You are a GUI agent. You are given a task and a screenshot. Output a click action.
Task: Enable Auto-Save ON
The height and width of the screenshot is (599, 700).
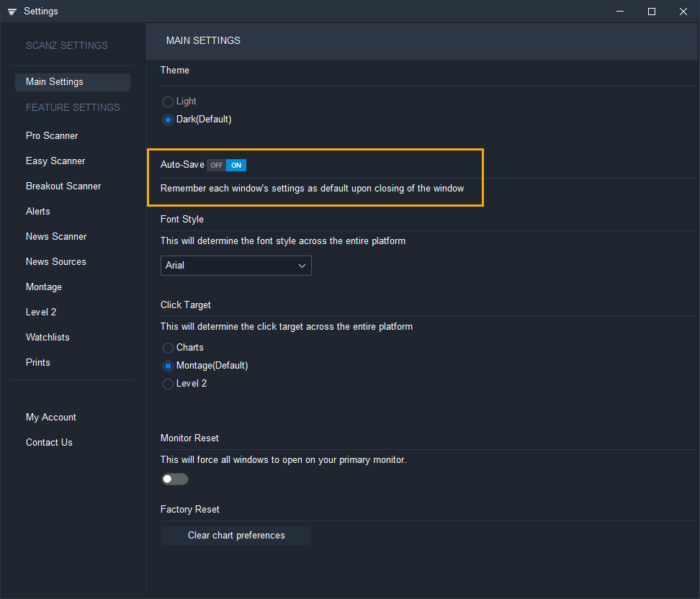235,165
